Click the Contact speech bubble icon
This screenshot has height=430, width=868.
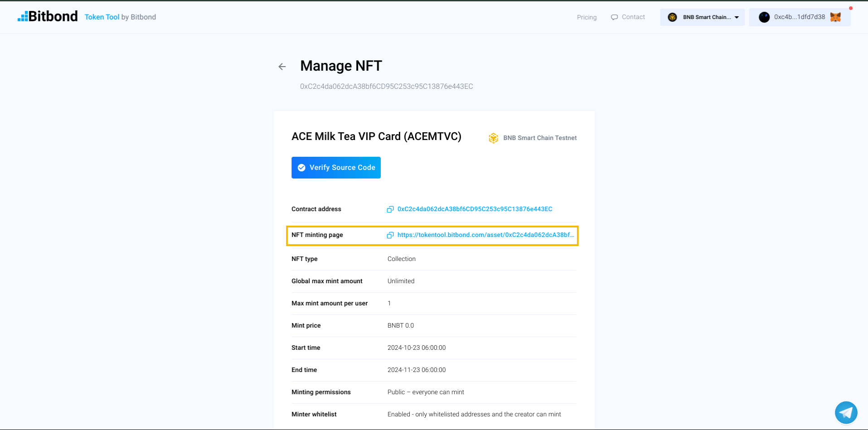point(614,17)
